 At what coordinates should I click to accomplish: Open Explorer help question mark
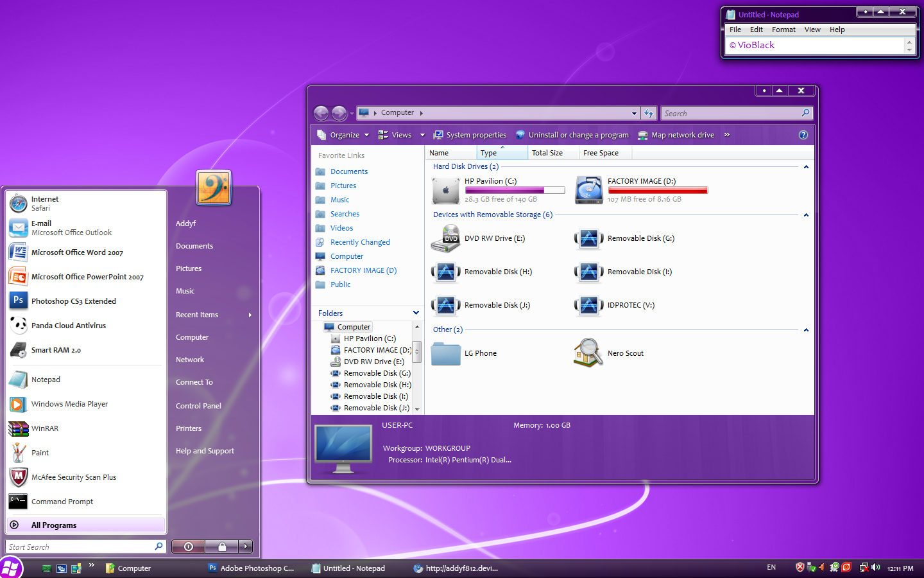(803, 135)
